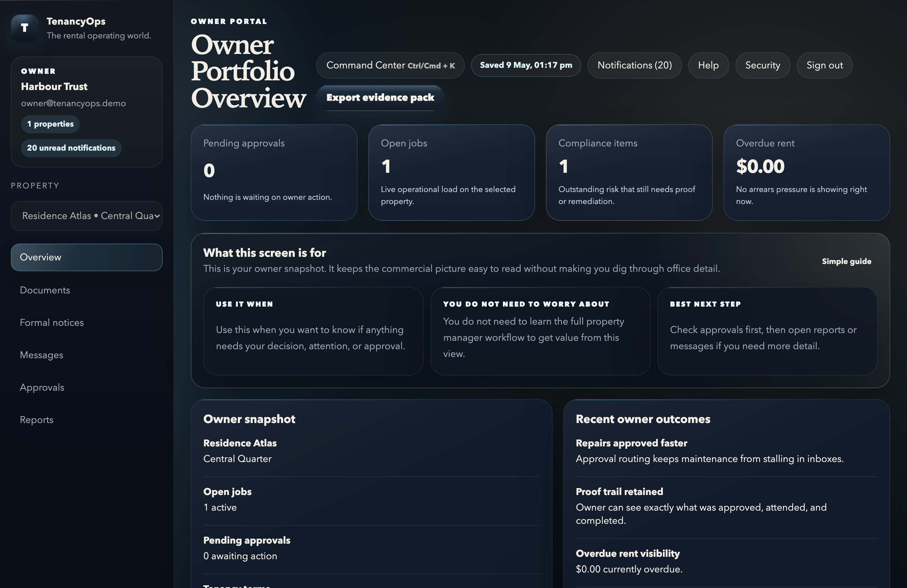Click the owner@tenancyops.demo email text
Screen dimensions: 907x588
click(x=73, y=103)
